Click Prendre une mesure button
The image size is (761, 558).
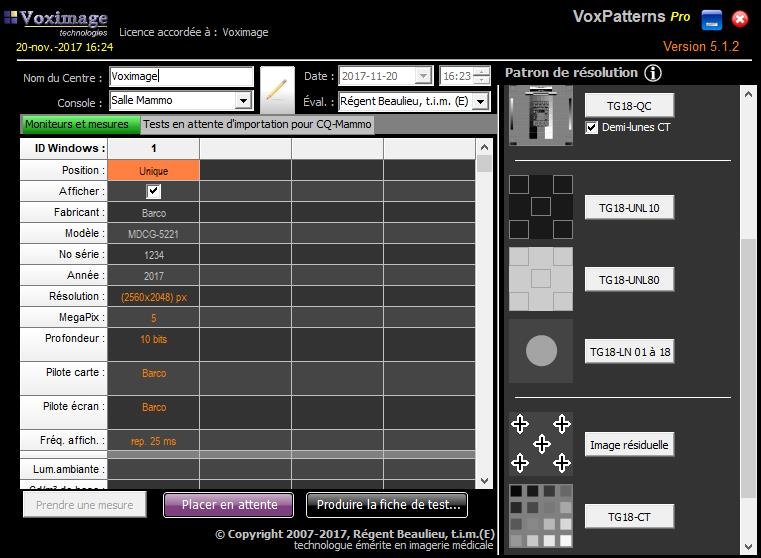coord(84,505)
